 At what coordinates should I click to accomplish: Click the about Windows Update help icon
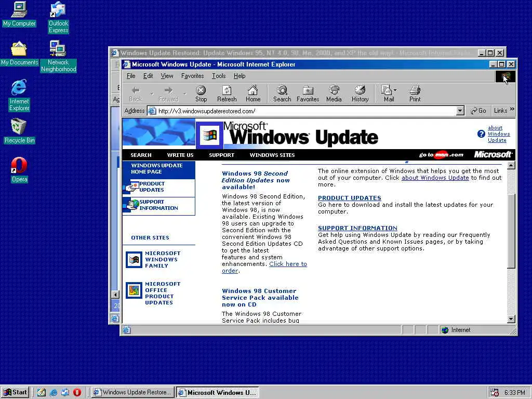481,134
